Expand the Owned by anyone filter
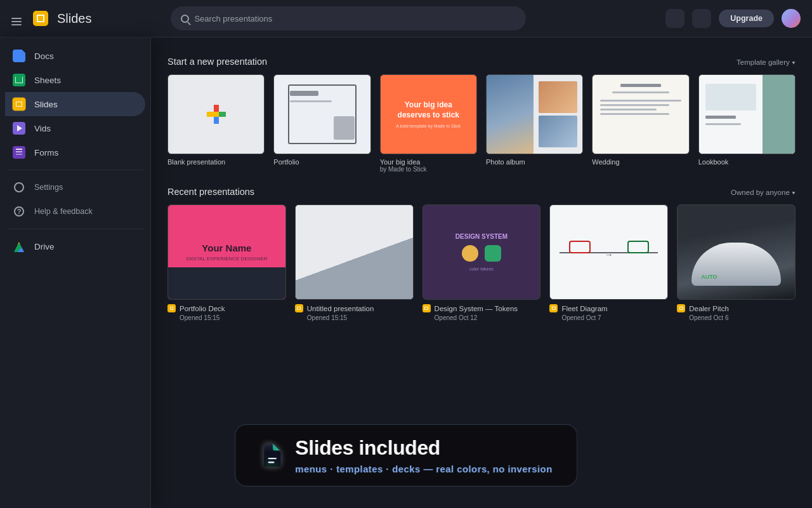 pos(763,192)
